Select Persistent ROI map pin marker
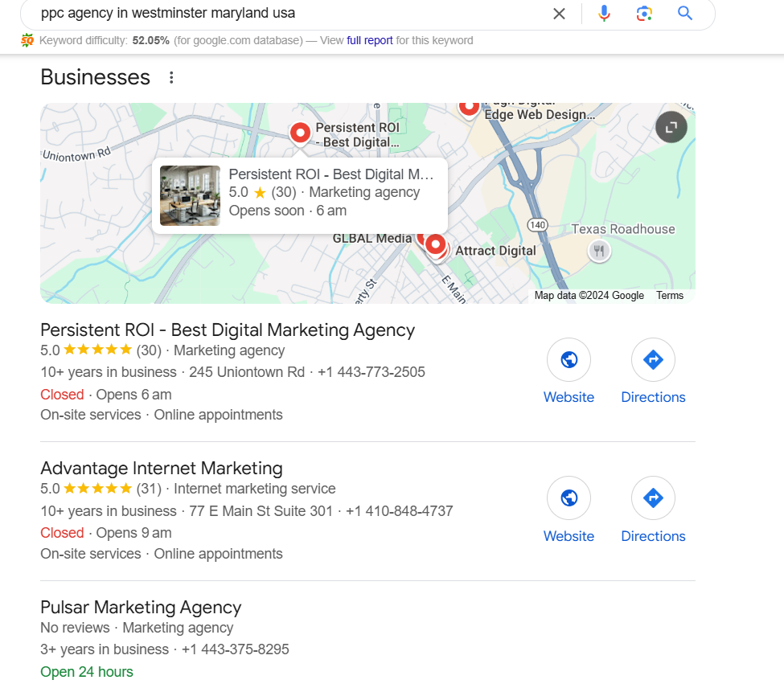The height and width of the screenshot is (684, 784). (x=300, y=133)
